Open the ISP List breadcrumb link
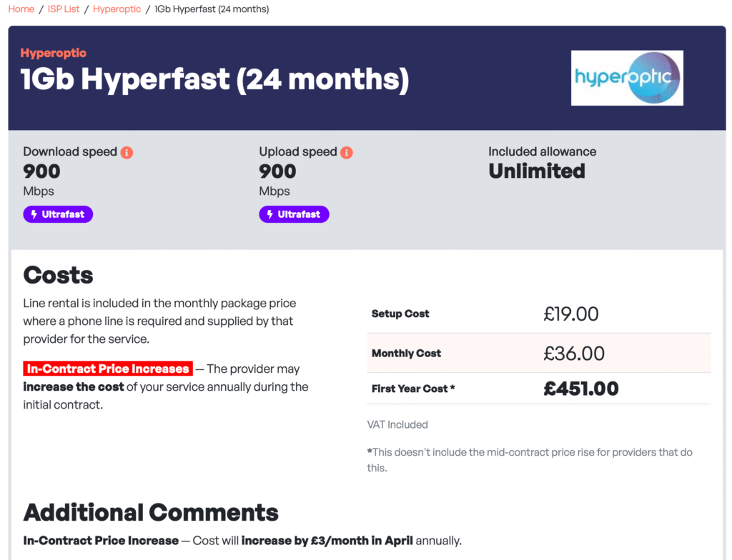Screen dimensions: 732x560 [x=64, y=9]
